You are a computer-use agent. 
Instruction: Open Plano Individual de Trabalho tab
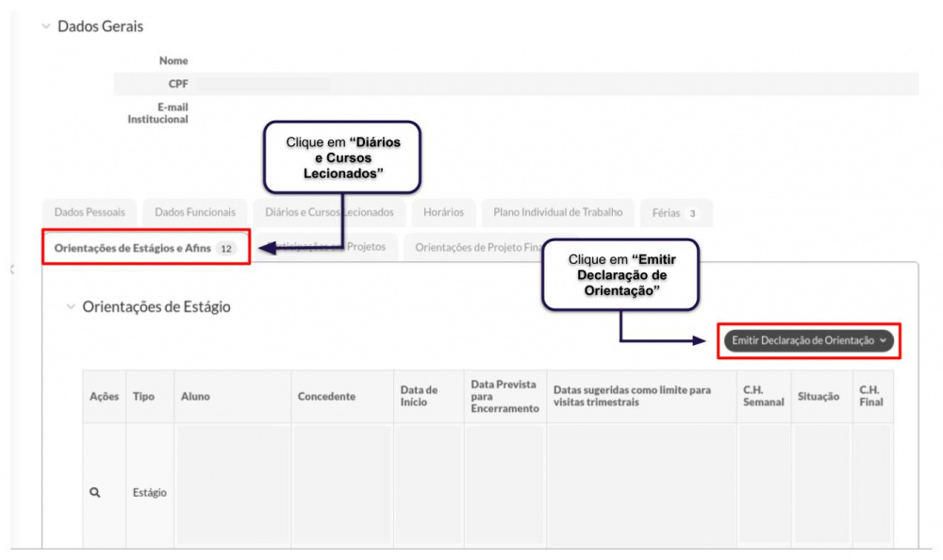558,212
